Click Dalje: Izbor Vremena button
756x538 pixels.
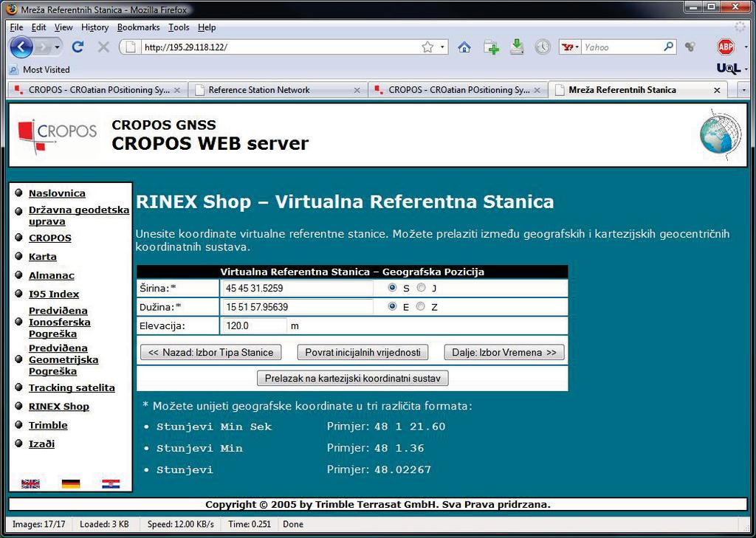pos(504,353)
